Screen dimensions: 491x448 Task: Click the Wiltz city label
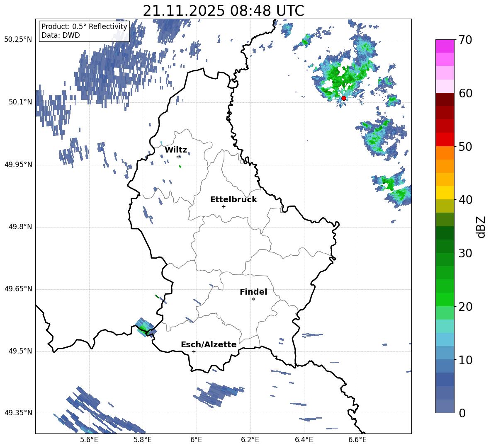pos(176,150)
